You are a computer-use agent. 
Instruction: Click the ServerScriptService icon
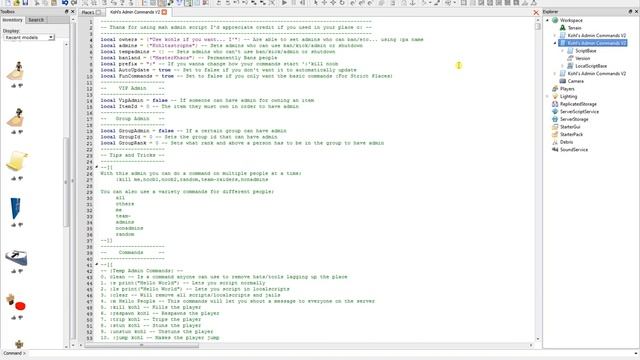coord(555,111)
